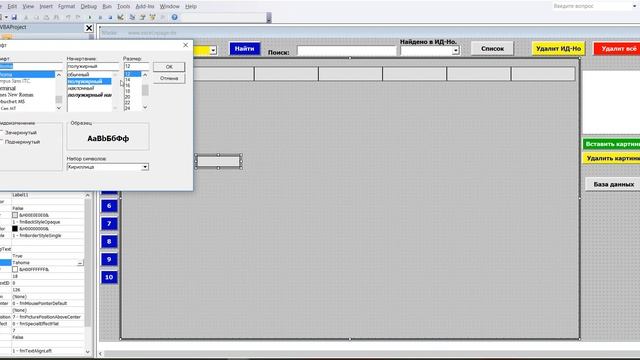Image resolution: width=640 pixels, height=360 pixels.
Task: Click the Paste icon in toolbar
Action: tap(47, 17)
